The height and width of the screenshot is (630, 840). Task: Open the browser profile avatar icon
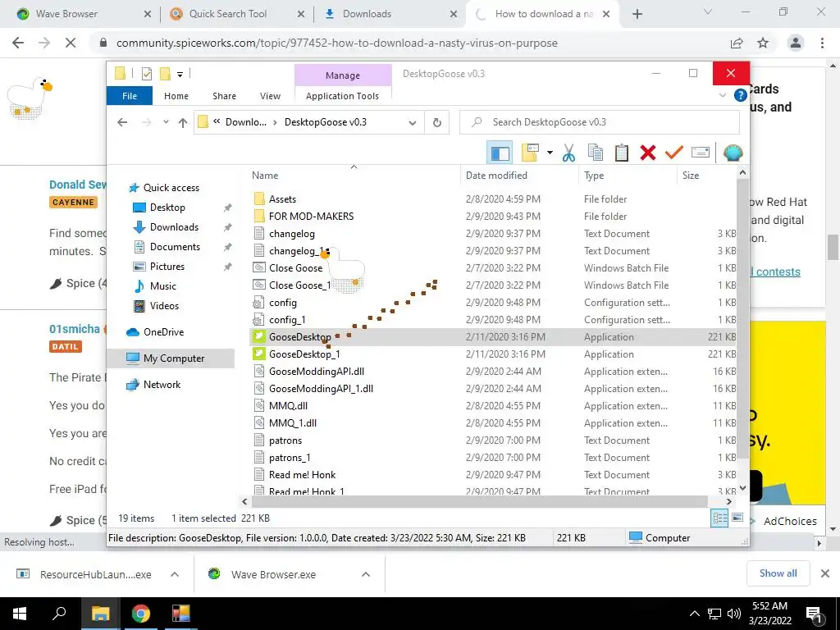pyautogui.click(x=796, y=43)
